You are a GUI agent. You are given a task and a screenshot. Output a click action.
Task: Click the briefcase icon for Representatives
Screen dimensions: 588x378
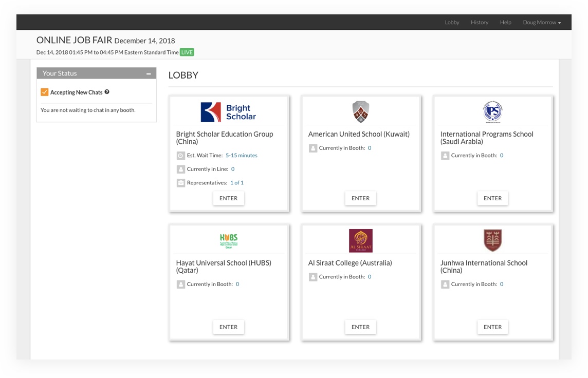click(x=181, y=183)
